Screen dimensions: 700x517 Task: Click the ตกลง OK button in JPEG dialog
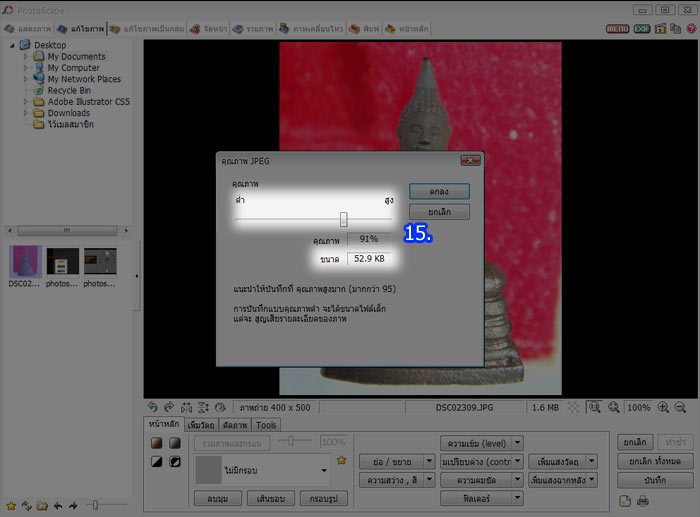point(439,192)
